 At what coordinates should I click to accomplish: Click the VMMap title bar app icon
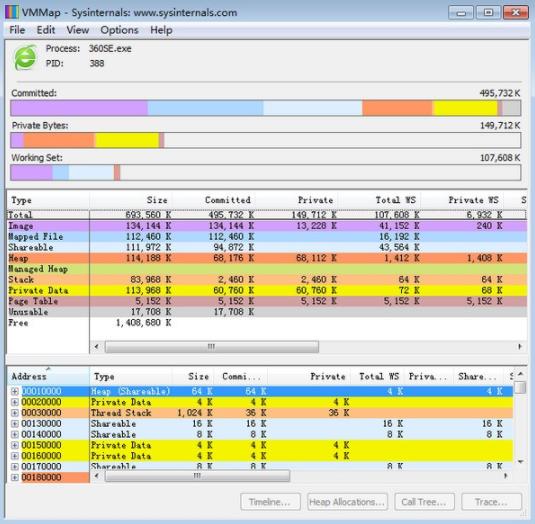(11, 13)
